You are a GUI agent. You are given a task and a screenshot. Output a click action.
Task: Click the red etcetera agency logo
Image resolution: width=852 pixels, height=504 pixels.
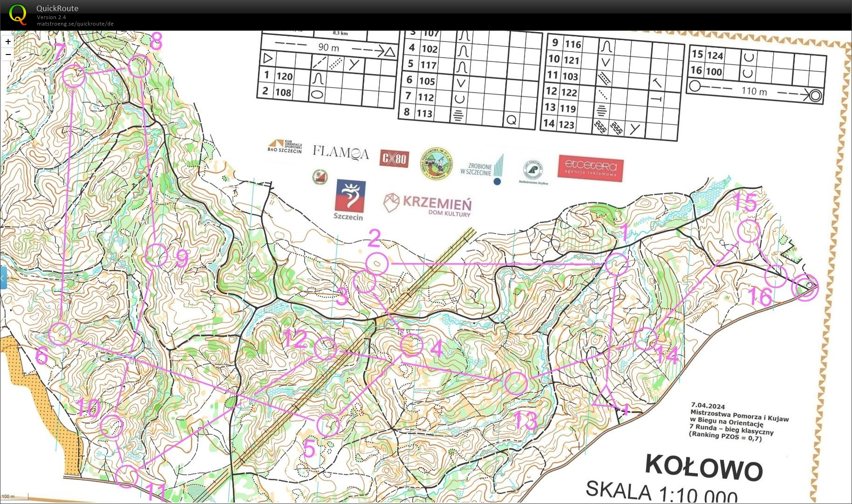pyautogui.click(x=590, y=168)
